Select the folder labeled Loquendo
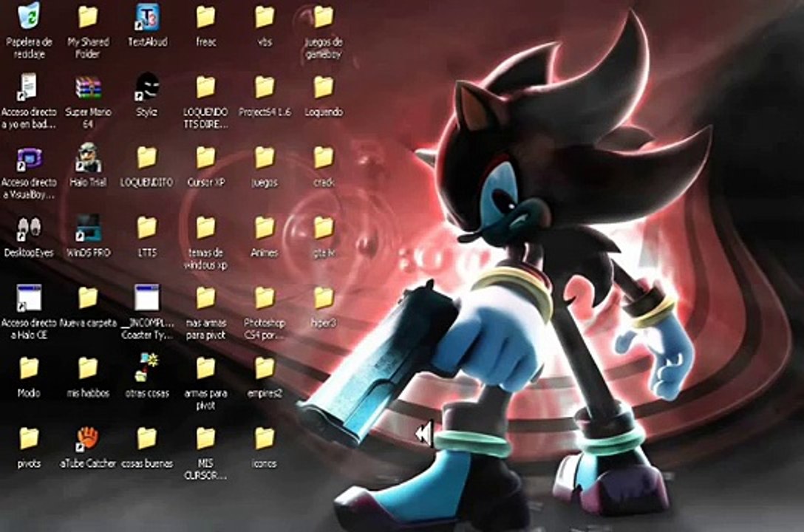This screenshot has width=804, height=532. [324, 86]
